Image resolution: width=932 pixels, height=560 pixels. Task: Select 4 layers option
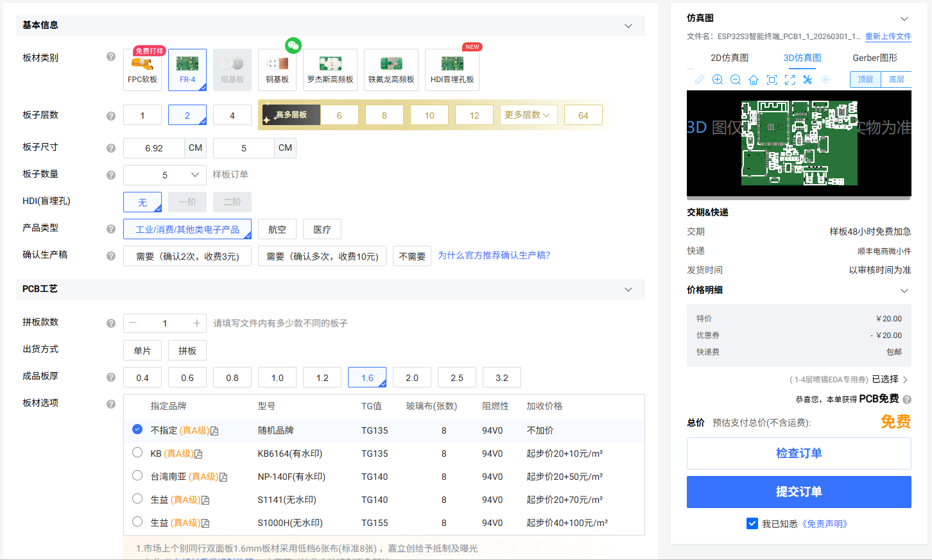pyautogui.click(x=232, y=115)
